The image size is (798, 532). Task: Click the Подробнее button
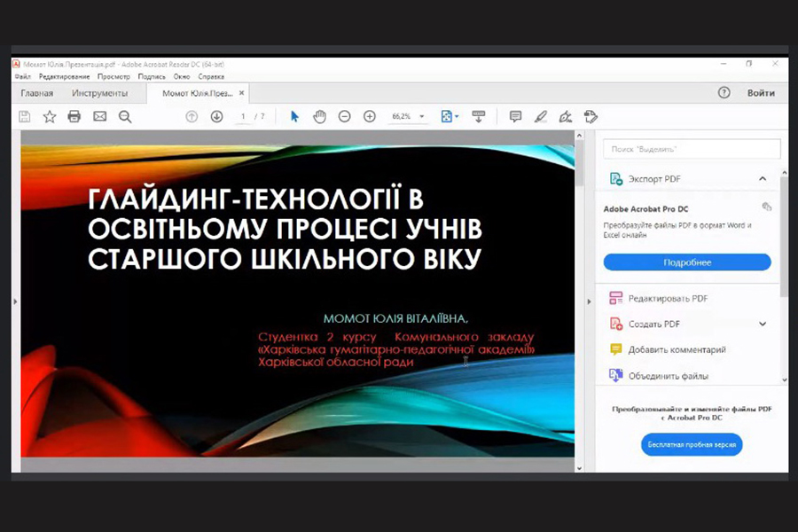(687, 262)
